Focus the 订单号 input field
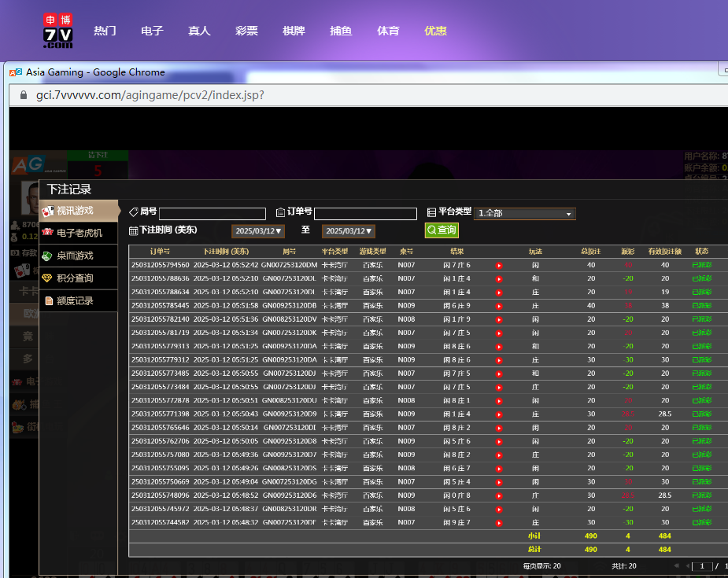728x578 pixels. [365, 214]
